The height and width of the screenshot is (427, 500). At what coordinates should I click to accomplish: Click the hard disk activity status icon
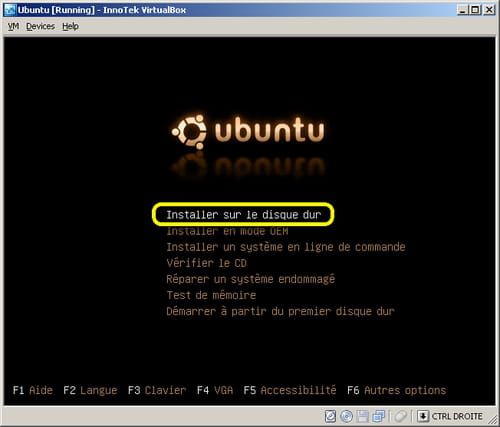coord(330,416)
